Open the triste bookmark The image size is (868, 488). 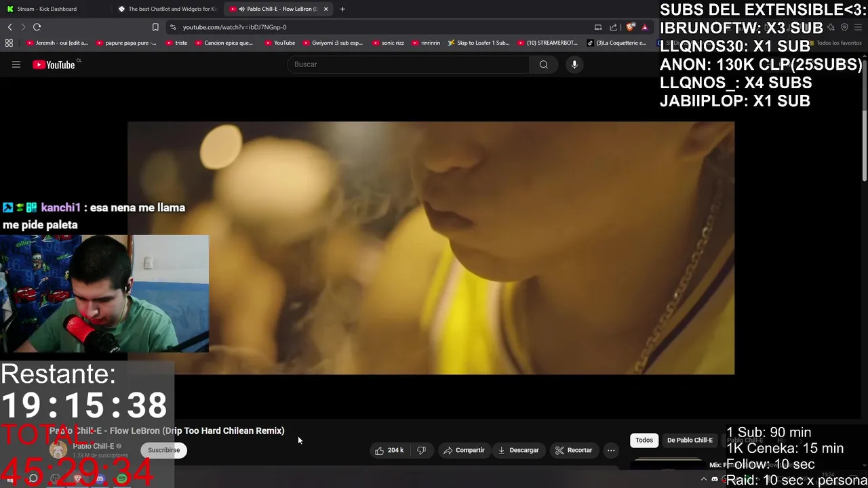(176, 43)
